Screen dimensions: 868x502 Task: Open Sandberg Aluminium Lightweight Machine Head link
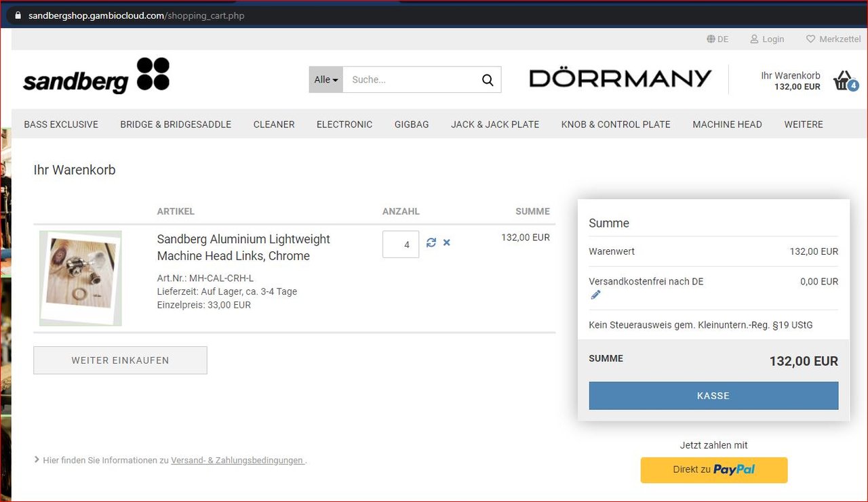pos(243,247)
